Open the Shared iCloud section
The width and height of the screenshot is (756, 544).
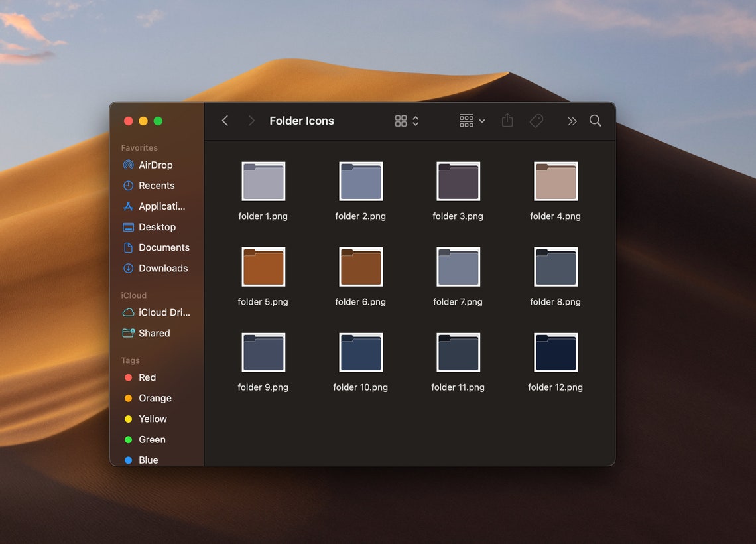pyautogui.click(x=153, y=333)
